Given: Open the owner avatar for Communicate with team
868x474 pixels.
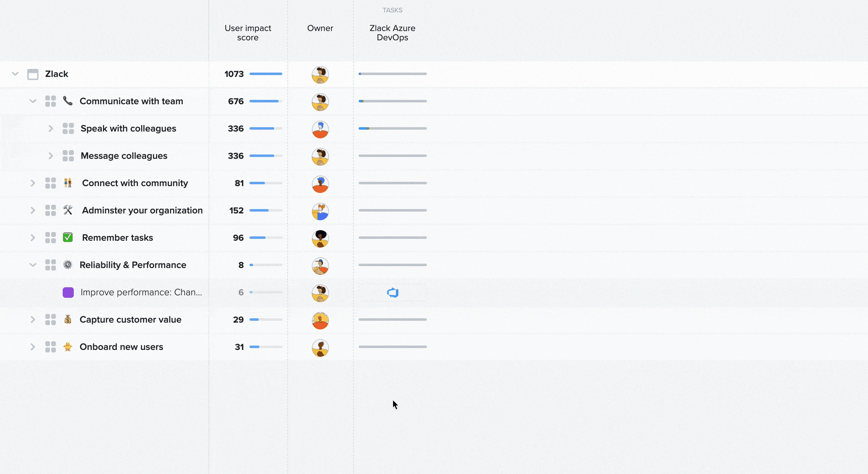Looking at the screenshot, I should [x=320, y=102].
